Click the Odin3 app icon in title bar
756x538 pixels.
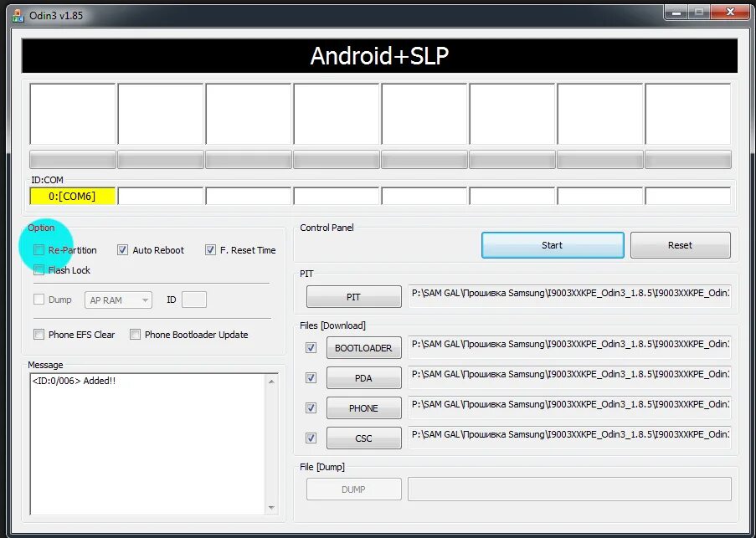pyautogui.click(x=18, y=15)
